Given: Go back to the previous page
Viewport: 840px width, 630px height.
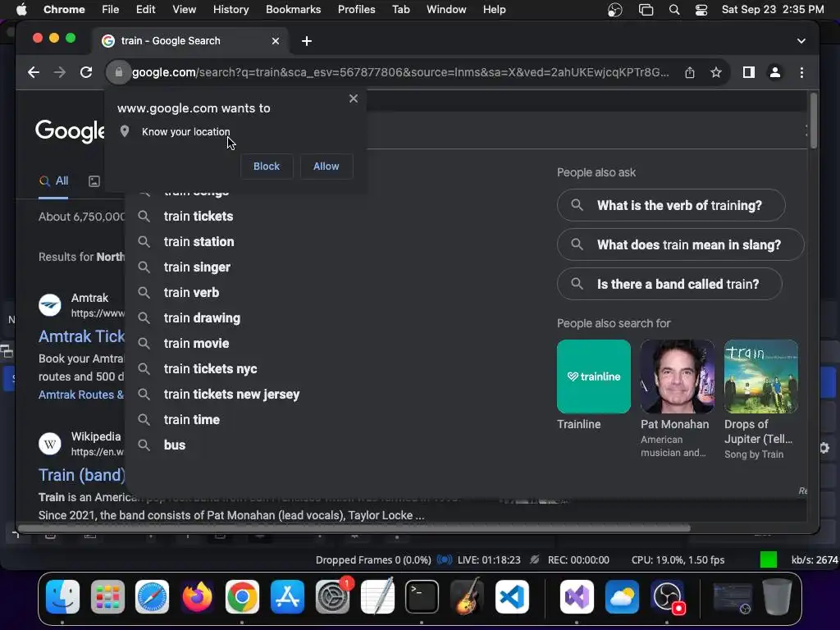Looking at the screenshot, I should click(x=33, y=72).
